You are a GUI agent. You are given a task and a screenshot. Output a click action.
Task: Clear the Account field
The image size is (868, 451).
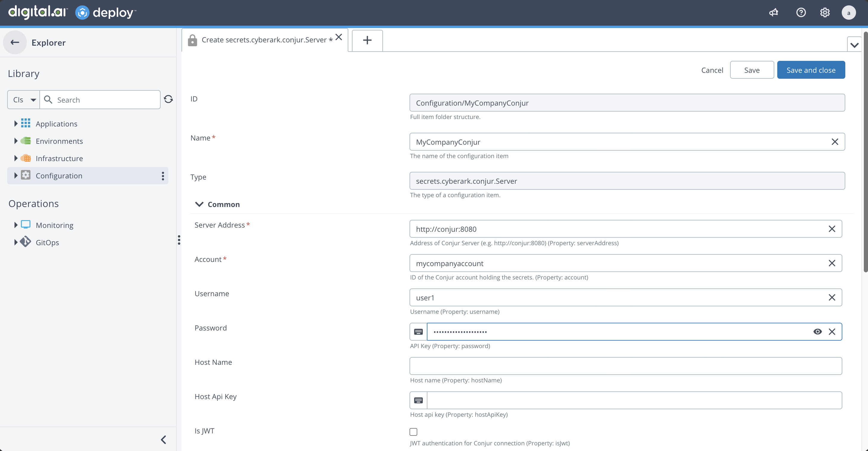click(832, 263)
